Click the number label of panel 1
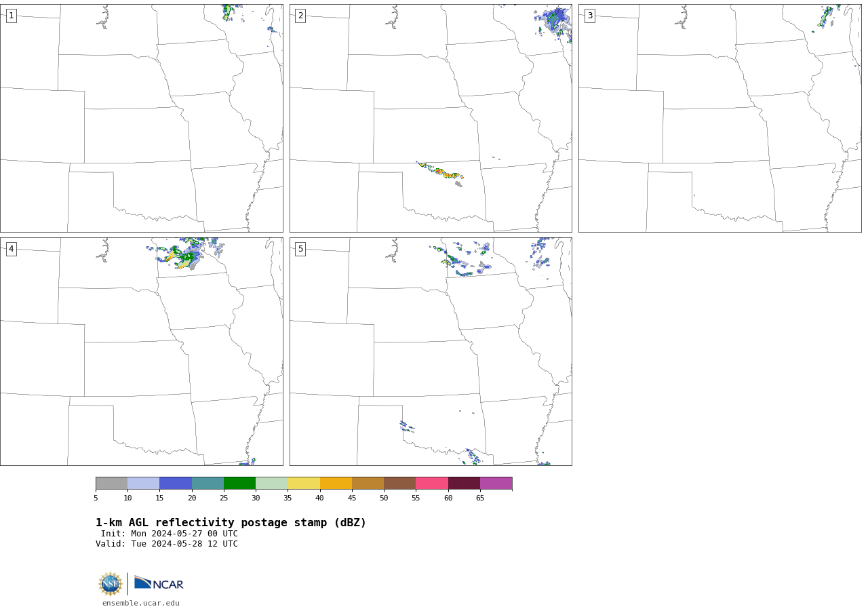The width and height of the screenshot is (868, 611). (x=12, y=16)
